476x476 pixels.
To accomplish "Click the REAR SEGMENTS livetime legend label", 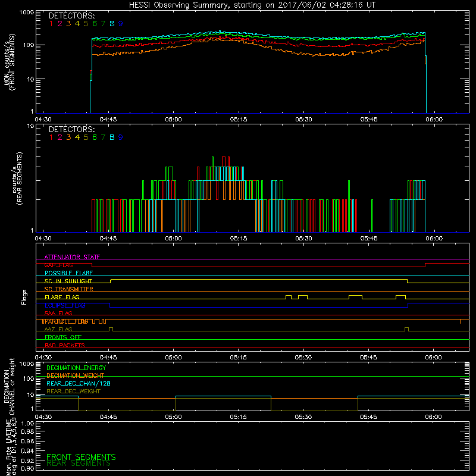I will (x=79, y=464).
